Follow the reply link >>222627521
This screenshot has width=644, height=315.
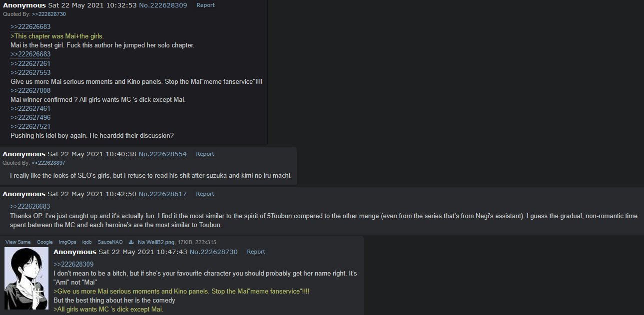pos(30,126)
